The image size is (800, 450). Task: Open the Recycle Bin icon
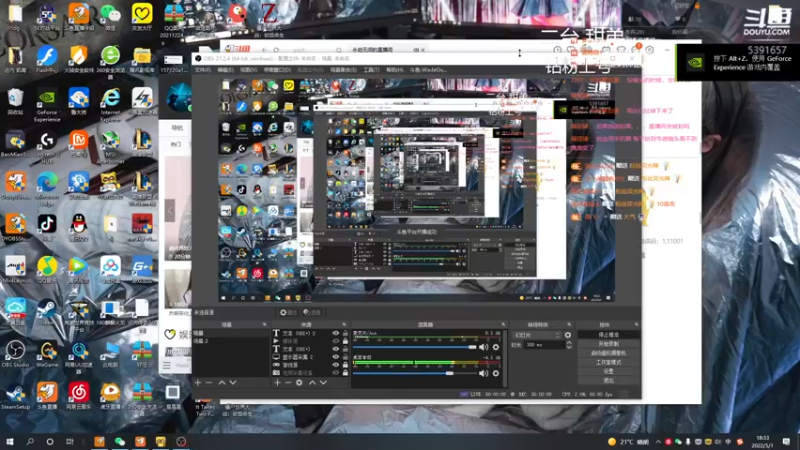tap(15, 99)
